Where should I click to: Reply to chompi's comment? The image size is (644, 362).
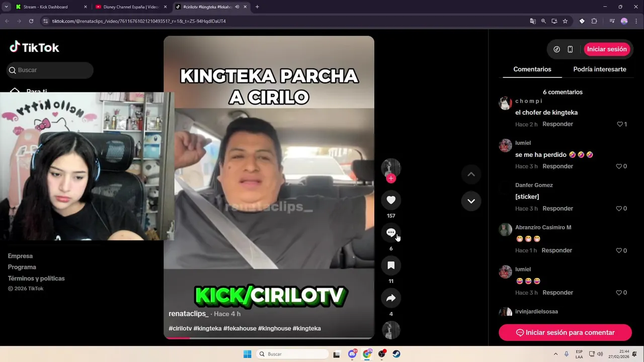click(557, 124)
